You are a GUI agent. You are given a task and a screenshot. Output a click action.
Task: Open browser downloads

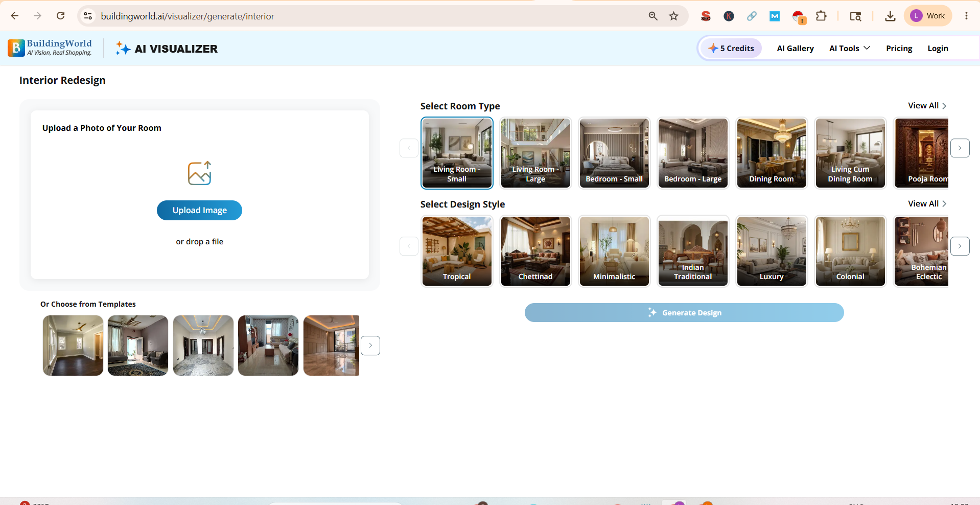point(890,16)
